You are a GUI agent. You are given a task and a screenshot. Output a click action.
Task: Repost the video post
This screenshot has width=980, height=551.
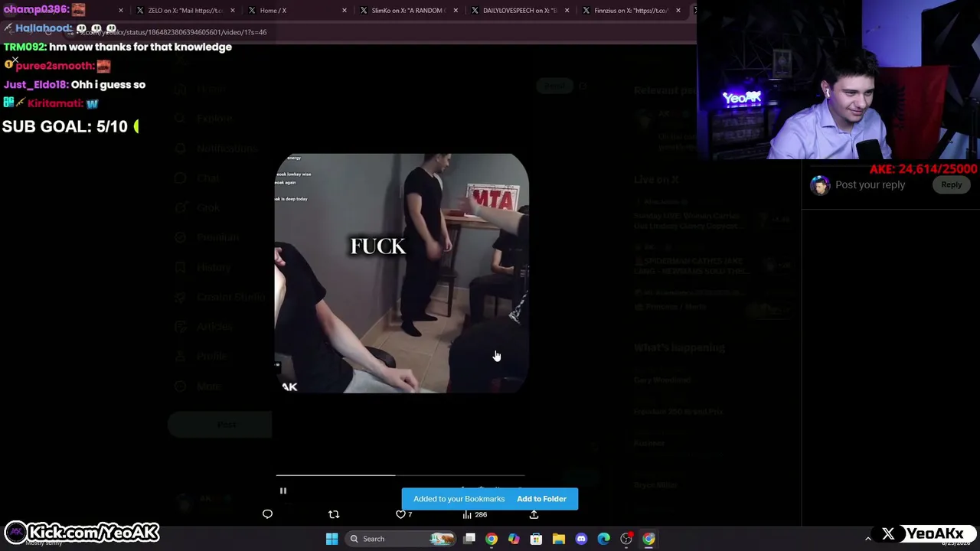[334, 514]
